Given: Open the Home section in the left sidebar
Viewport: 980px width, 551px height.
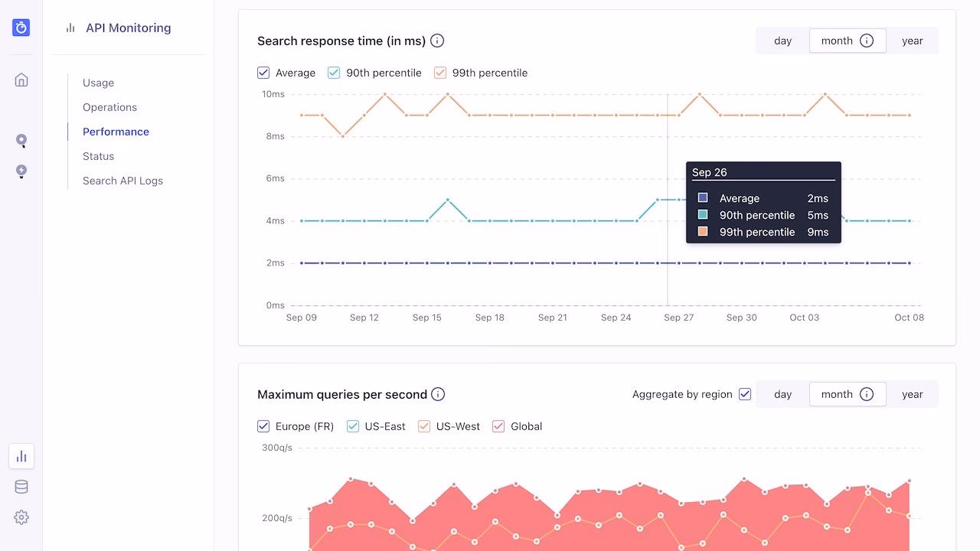Looking at the screenshot, I should 21,79.
